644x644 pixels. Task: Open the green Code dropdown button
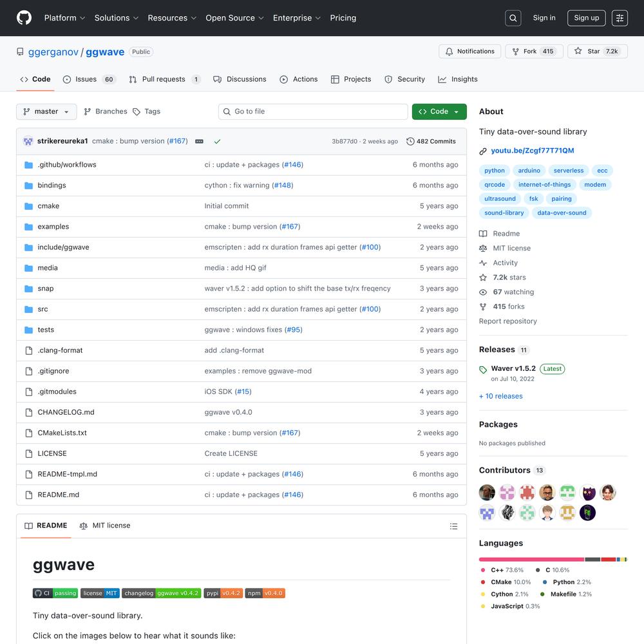(439, 111)
